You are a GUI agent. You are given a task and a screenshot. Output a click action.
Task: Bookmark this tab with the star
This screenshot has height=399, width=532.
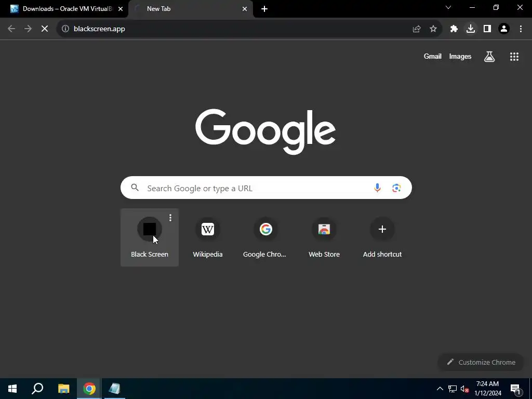pyautogui.click(x=433, y=29)
